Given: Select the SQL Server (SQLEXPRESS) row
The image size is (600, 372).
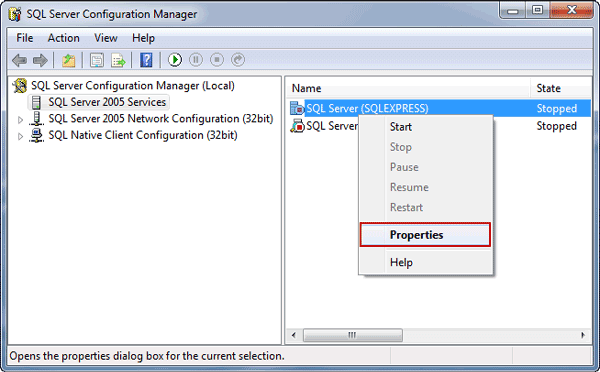Looking at the screenshot, I should click(x=440, y=108).
